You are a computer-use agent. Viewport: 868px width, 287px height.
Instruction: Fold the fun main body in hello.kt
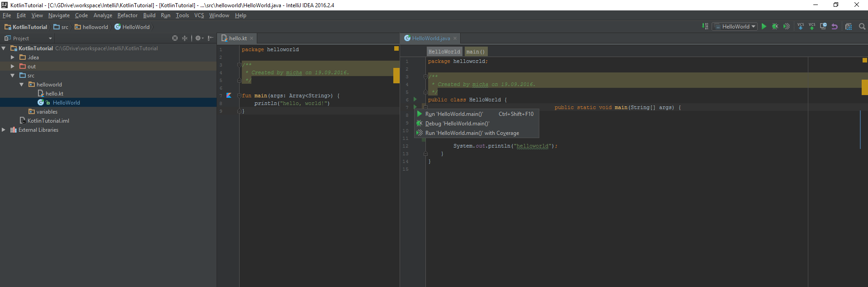[x=239, y=96]
